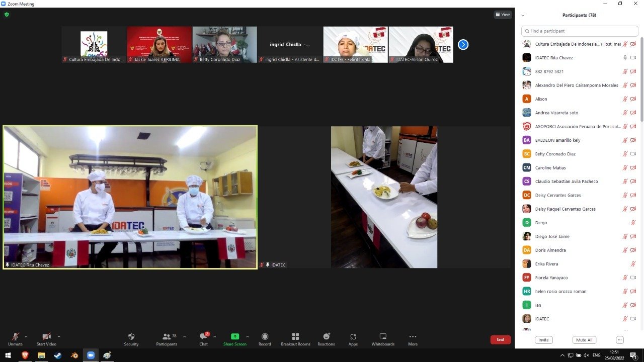Image resolution: width=644 pixels, height=362 pixels.
Task: Open the Security shield icon
Action: (x=131, y=337)
